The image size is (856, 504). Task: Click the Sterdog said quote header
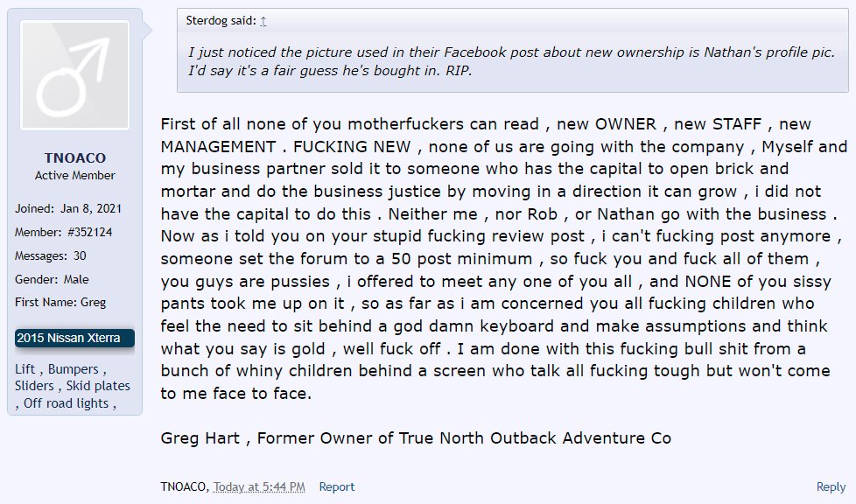221,21
